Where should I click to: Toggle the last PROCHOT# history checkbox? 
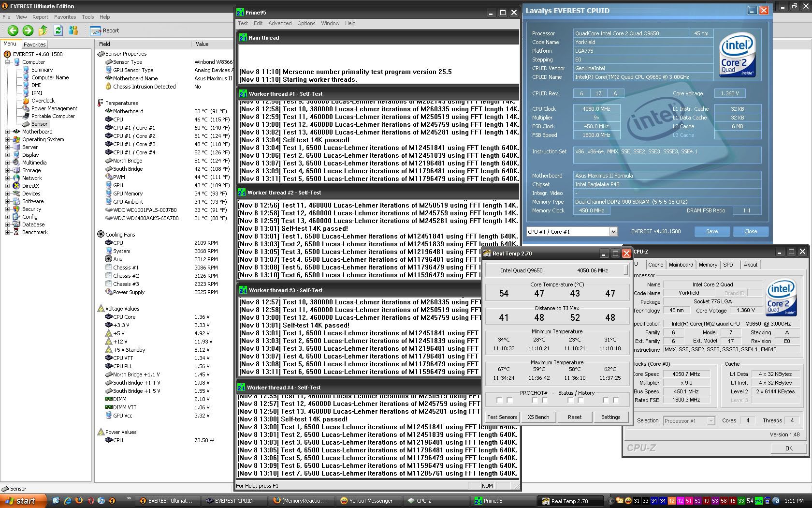tap(616, 400)
